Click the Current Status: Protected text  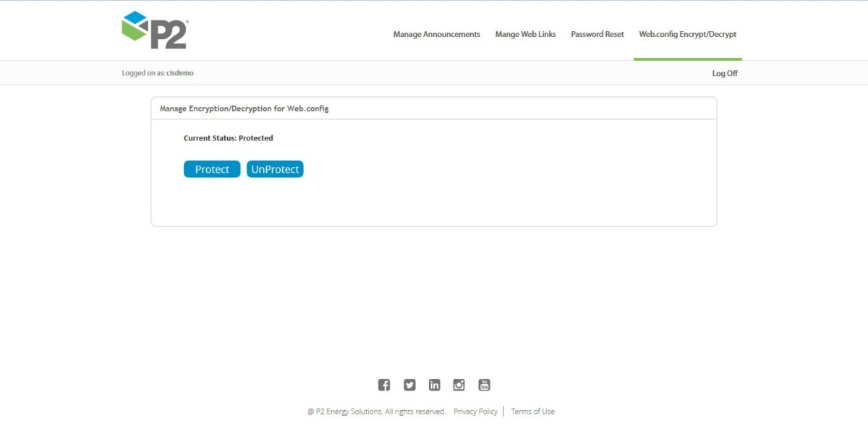(x=229, y=137)
